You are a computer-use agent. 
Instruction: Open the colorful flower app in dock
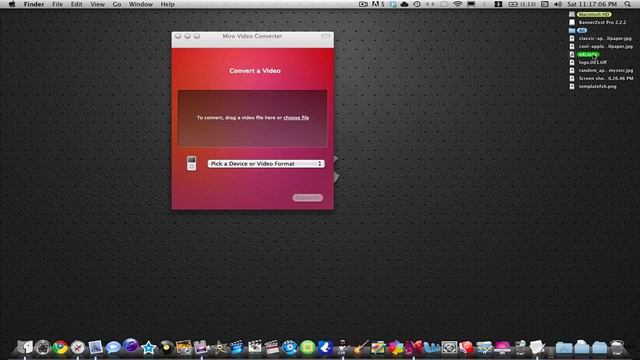pyautogui.click(x=396, y=347)
